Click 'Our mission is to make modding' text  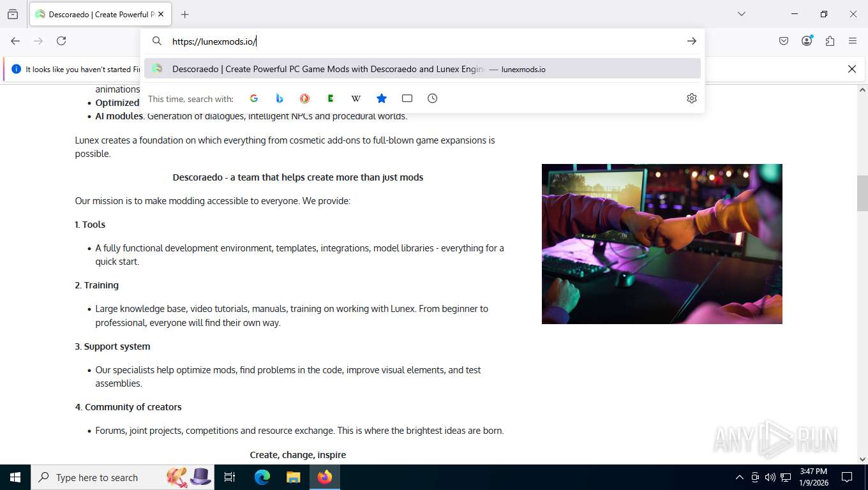tap(213, 201)
